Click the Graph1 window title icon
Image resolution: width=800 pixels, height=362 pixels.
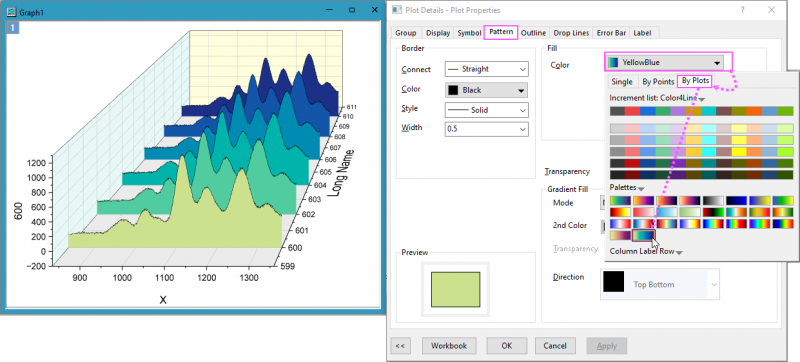11,12
